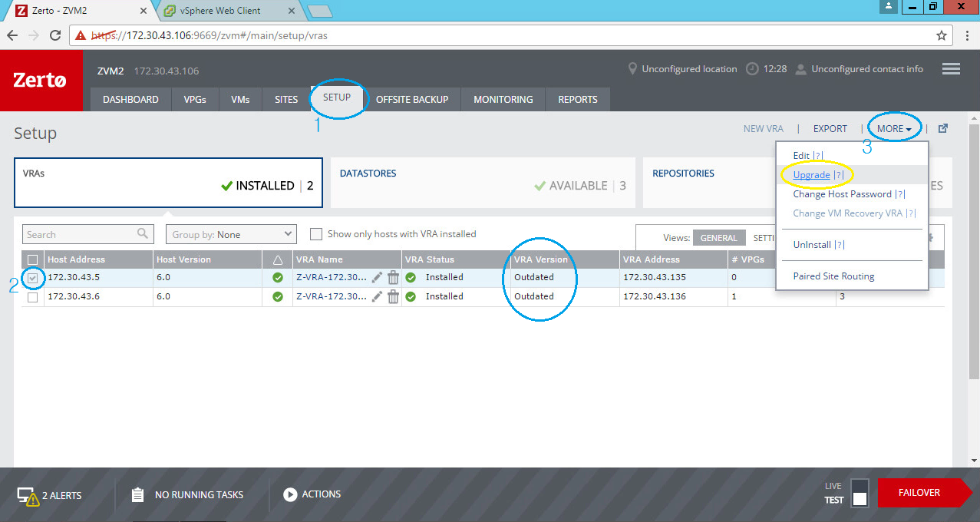
Task: Enable Show only hosts with VRA installed
Action: coord(315,234)
